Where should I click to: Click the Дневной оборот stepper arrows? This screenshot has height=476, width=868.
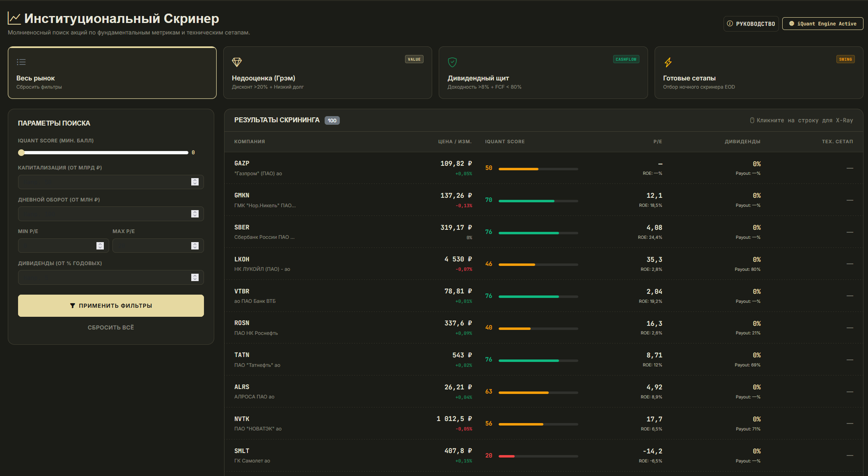195,214
